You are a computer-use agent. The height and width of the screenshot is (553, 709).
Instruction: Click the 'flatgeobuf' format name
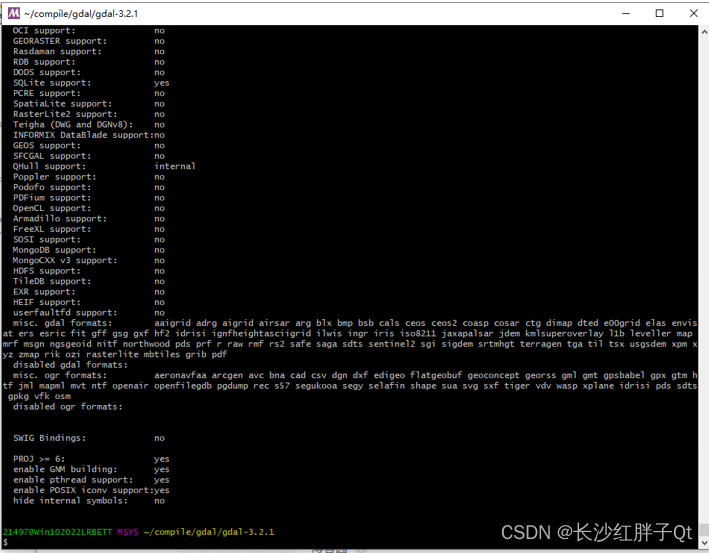436,375
